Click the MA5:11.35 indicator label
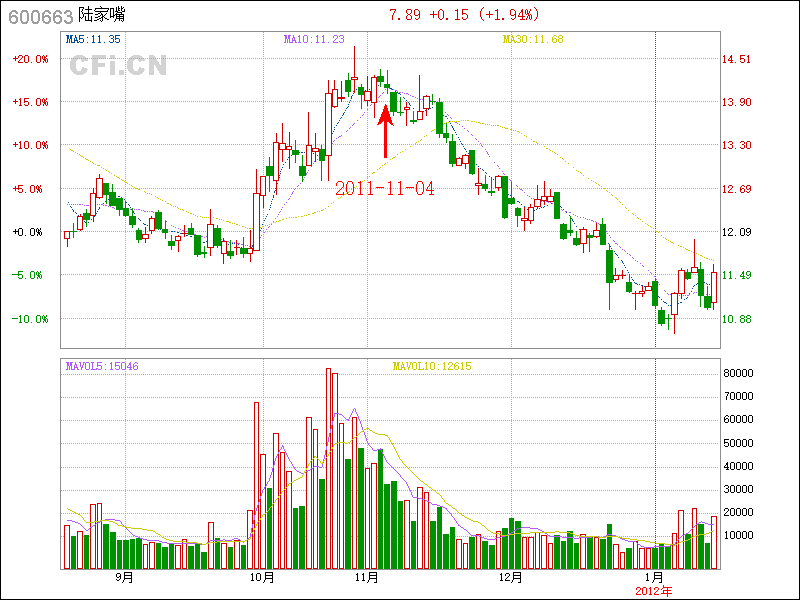This screenshot has height=600, width=800. click(x=93, y=39)
